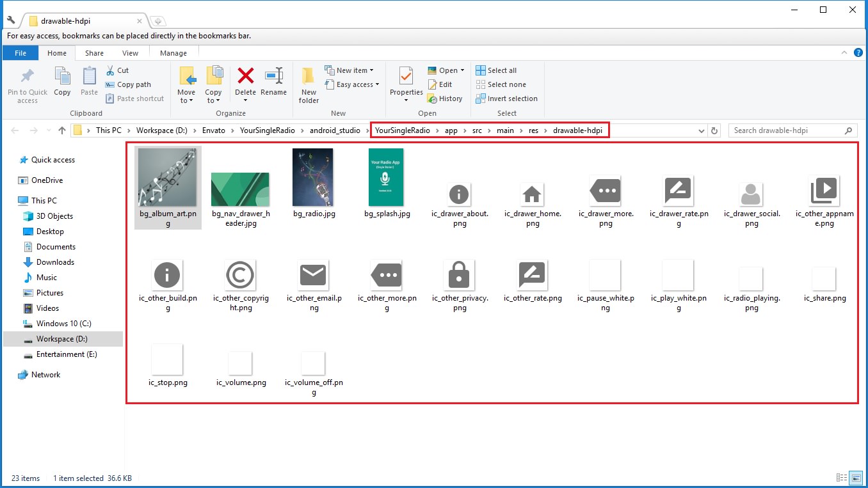Open the Easy access dropdown
The image size is (868, 488).
[353, 84]
